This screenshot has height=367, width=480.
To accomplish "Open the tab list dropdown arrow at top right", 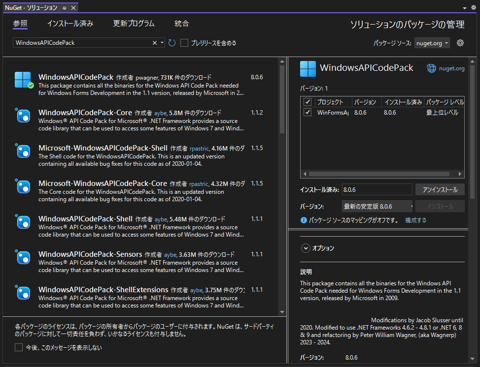I will (x=465, y=8).
